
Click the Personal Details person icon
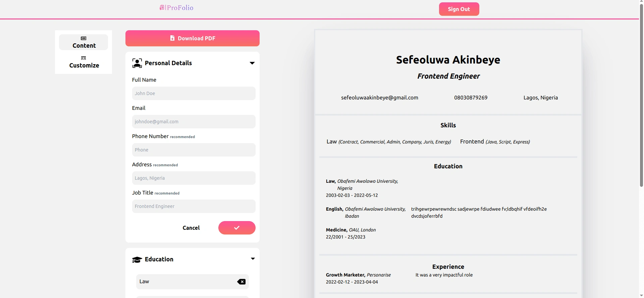(x=137, y=63)
